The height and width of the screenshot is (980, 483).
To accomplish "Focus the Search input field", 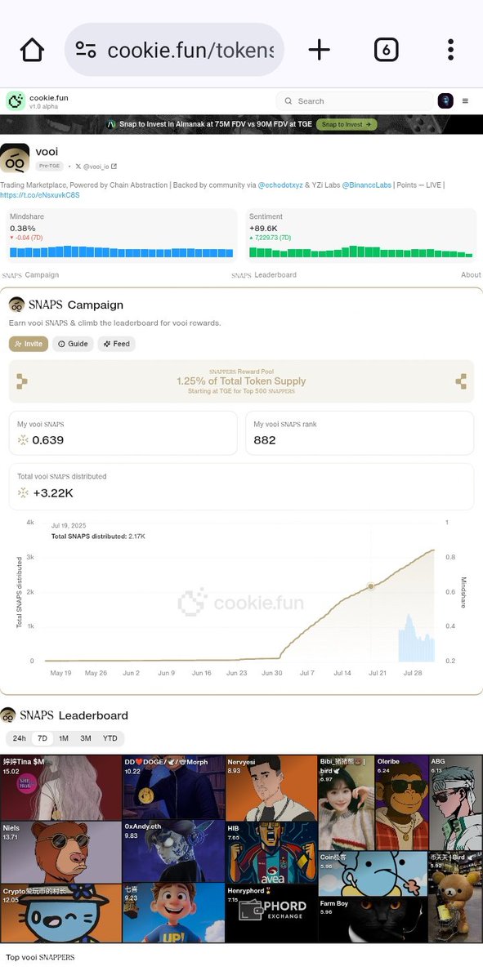I will tap(355, 101).
